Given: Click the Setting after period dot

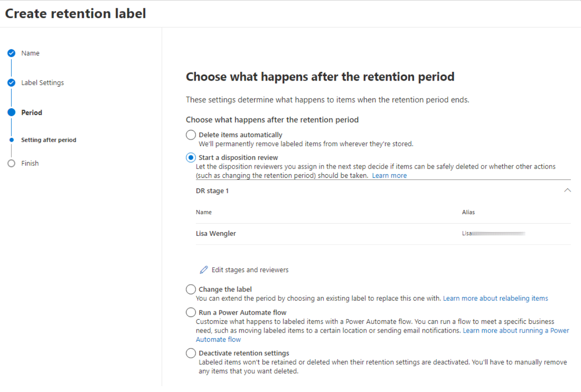Looking at the screenshot, I should [12, 140].
